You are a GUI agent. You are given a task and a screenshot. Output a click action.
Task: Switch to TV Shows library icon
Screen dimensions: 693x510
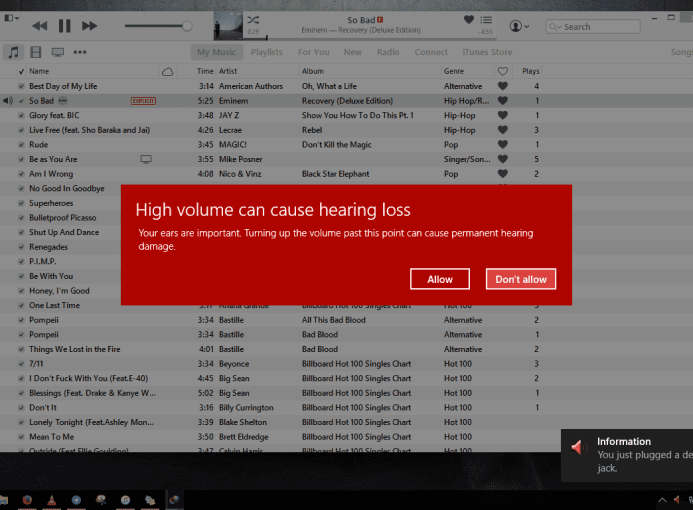coord(57,52)
